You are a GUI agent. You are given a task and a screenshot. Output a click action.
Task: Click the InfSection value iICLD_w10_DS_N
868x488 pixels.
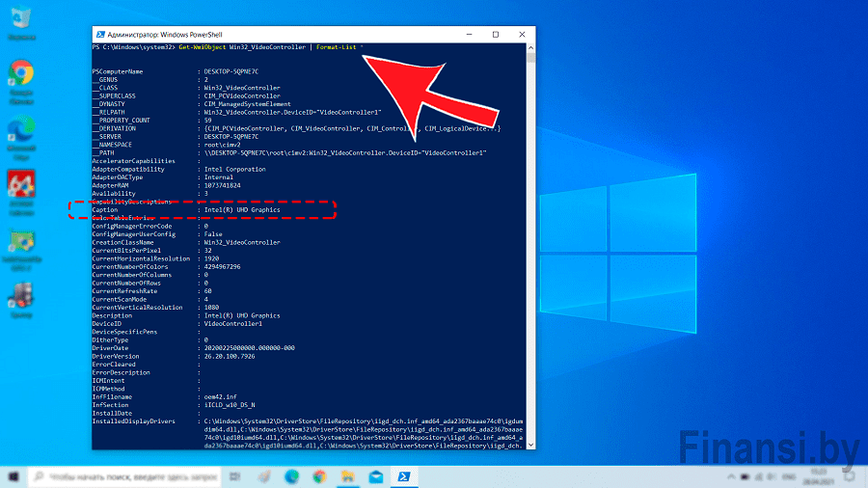click(230, 405)
